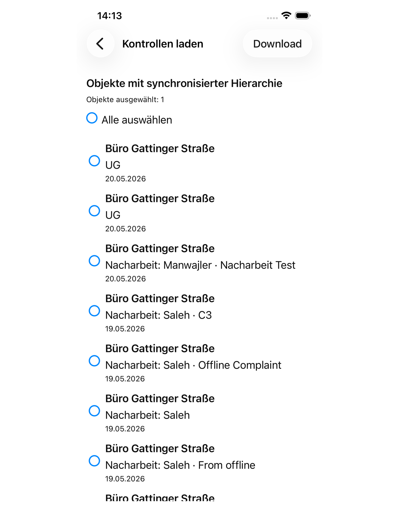This screenshot has width=399, height=532.
Task: Select the Nacharbeit Manwajler entry circle
Action: click(x=94, y=261)
